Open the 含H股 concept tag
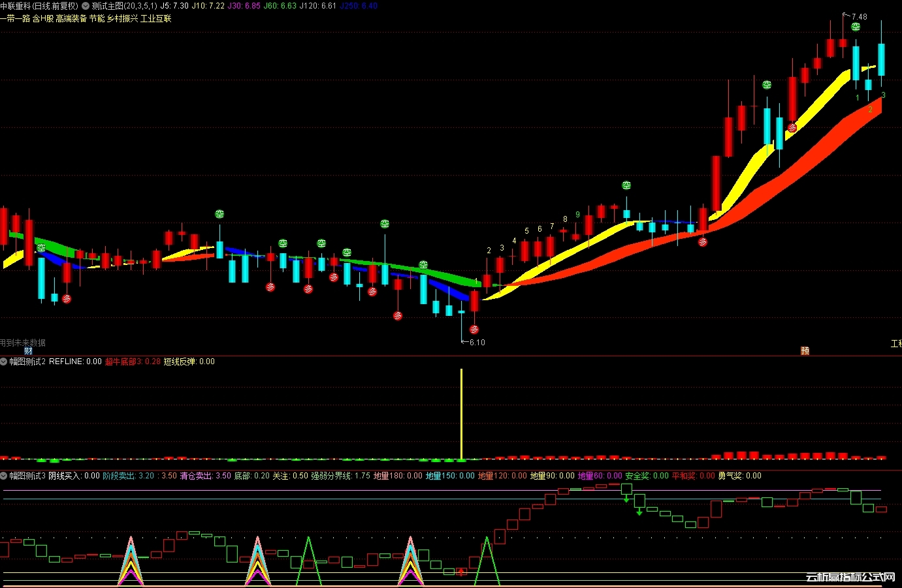This screenshot has width=902, height=588. 43,19
